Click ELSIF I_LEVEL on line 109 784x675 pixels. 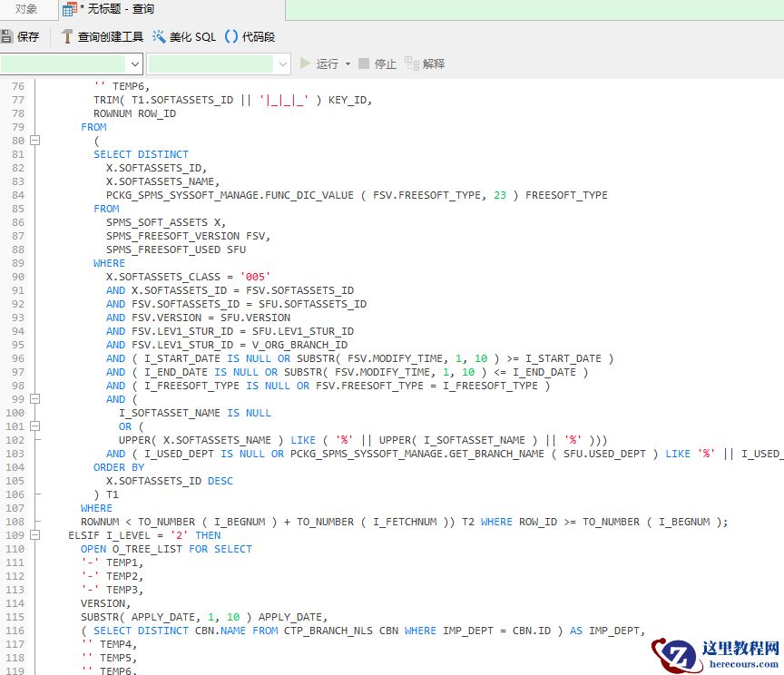(x=109, y=535)
